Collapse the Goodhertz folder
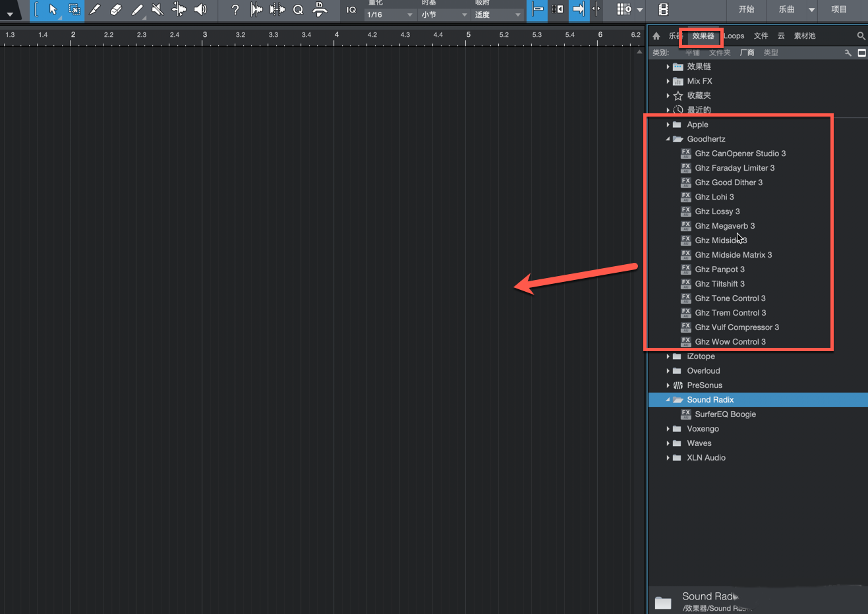 point(668,139)
